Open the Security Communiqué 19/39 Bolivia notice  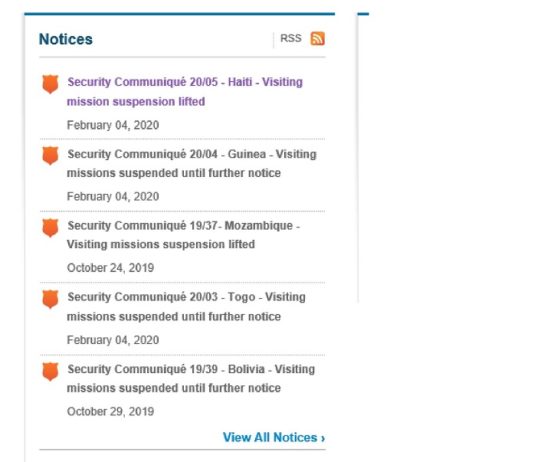click(191, 378)
